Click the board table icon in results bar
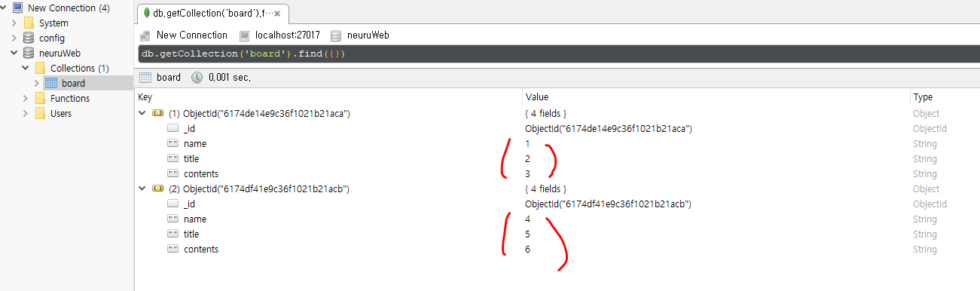Screen dimensions: 980x291 tap(146, 78)
